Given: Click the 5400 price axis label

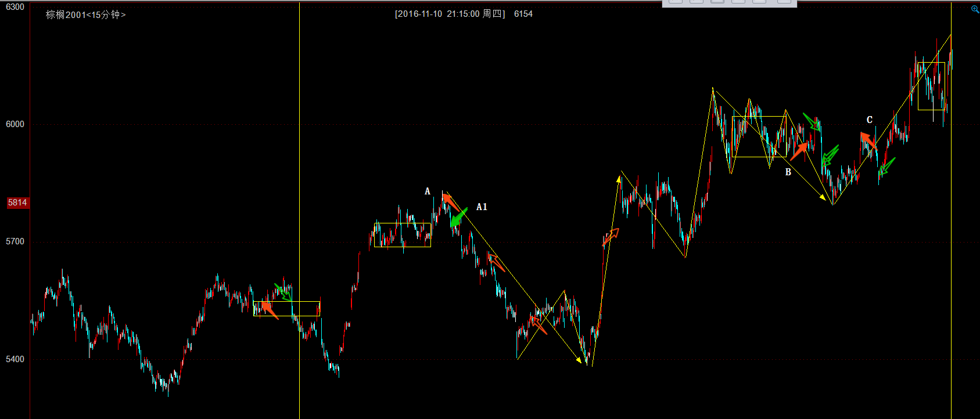Looking at the screenshot, I should point(15,359).
